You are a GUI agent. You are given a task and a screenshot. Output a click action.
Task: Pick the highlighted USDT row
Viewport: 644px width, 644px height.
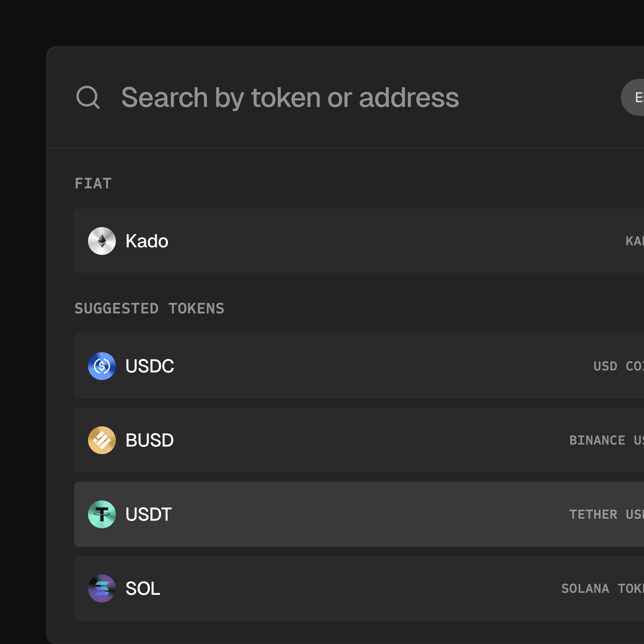[x=359, y=514]
